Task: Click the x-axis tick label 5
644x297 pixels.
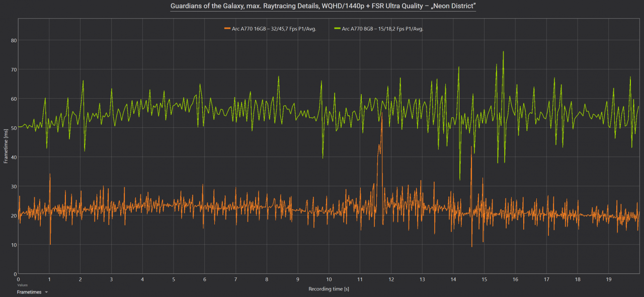Action: coord(174,279)
